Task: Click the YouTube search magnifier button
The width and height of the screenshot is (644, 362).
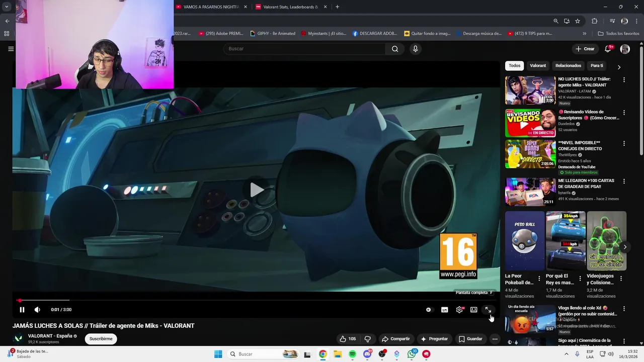Action: [x=395, y=49]
